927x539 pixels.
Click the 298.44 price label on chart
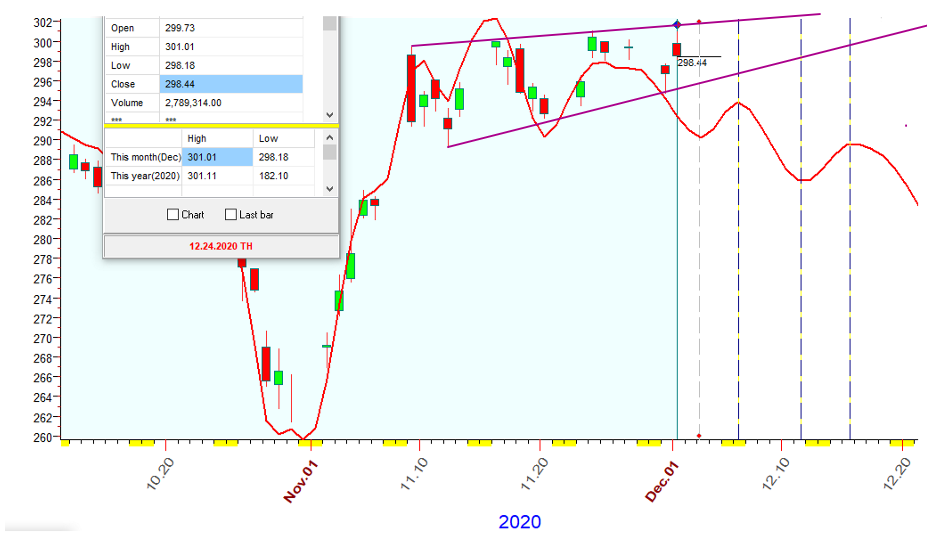(692, 62)
